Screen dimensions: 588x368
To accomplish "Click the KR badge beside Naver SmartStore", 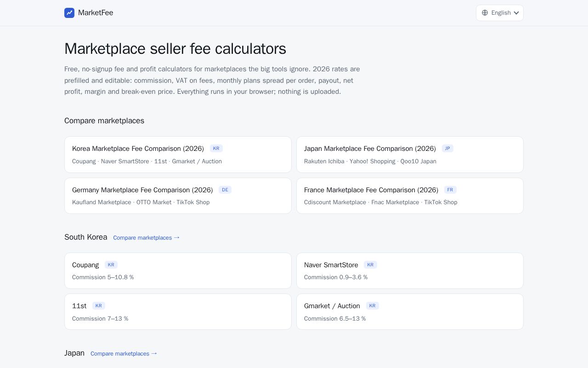I will tap(370, 265).
